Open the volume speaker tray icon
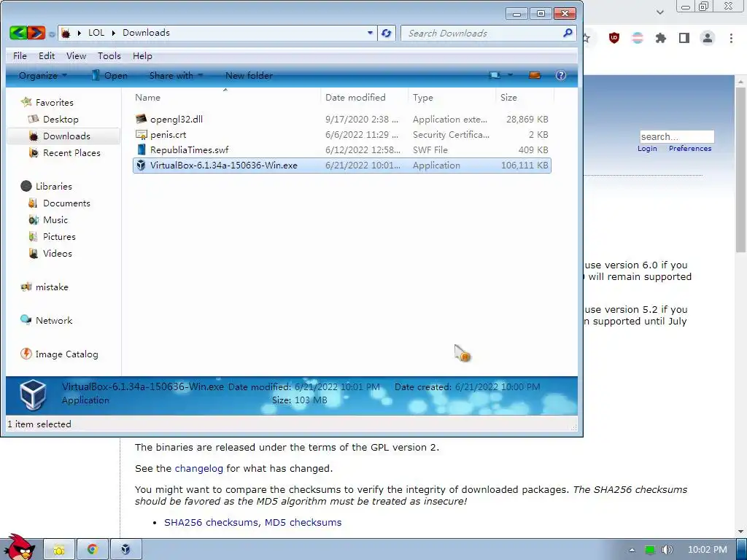The image size is (747, 560). (x=667, y=550)
